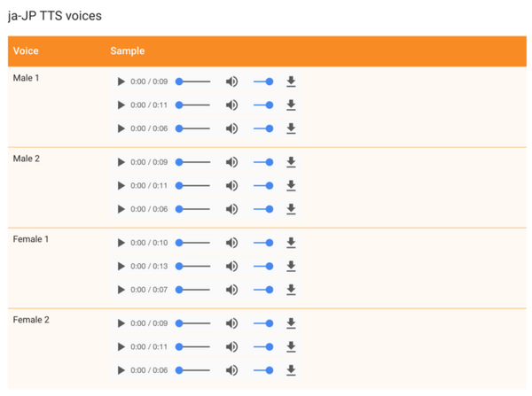The image size is (532, 396).
Task: Play the first Female 2 sample
Action: click(x=121, y=323)
